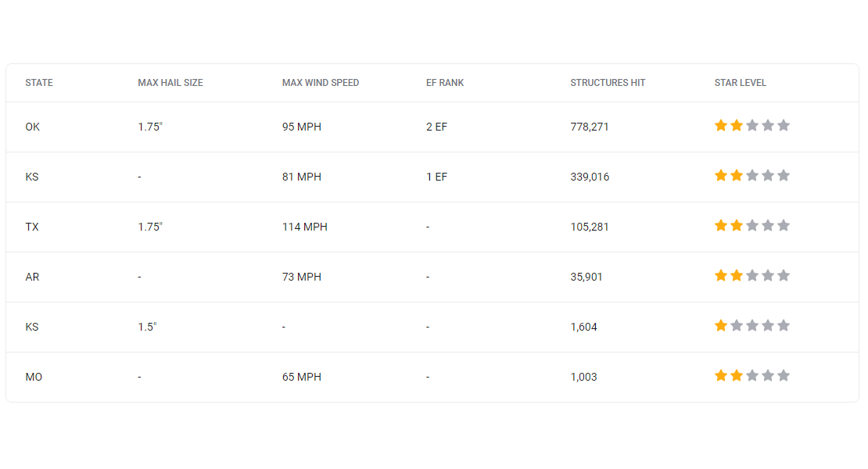
Task: Sort by MAX HAIL SIZE column header
Action: click(x=170, y=83)
